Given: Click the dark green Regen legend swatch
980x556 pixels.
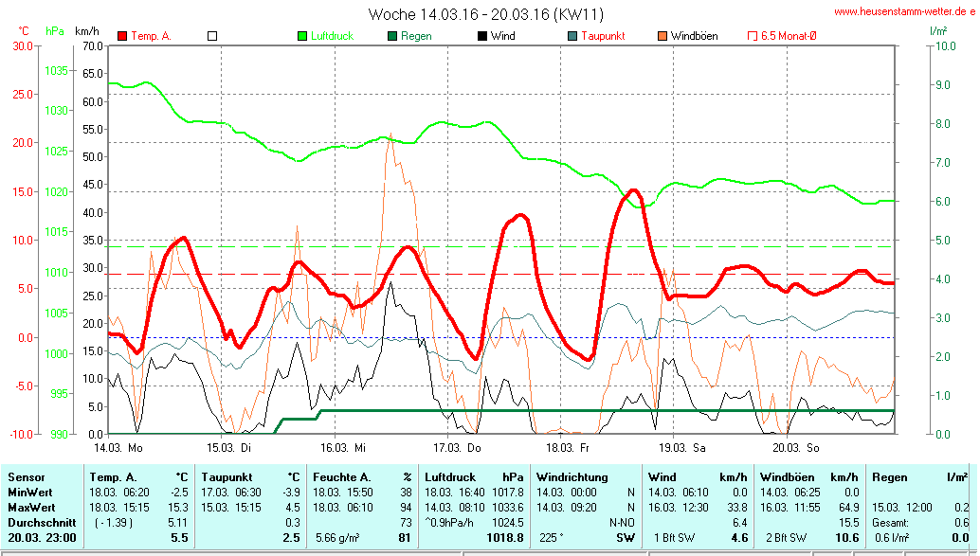Looking at the screenshot, I should point(392,36).
